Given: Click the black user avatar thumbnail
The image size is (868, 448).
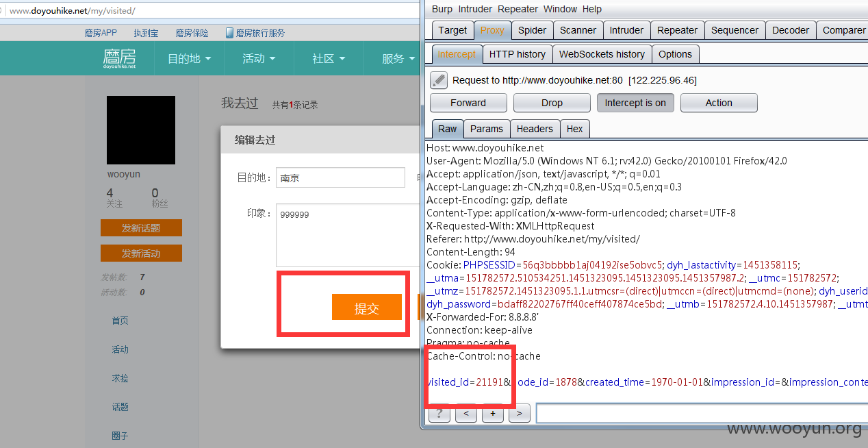Looking at the screenshot, I should coord(141,130).
